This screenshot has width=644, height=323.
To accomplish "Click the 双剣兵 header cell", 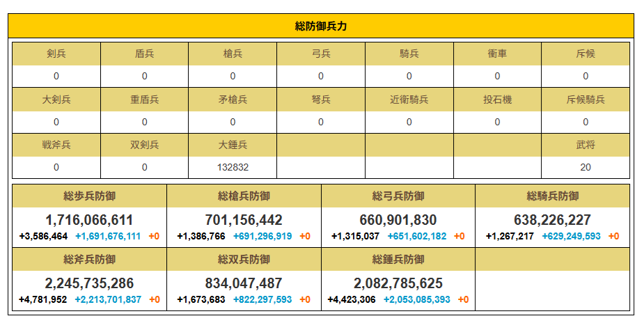I will point(145,145).
